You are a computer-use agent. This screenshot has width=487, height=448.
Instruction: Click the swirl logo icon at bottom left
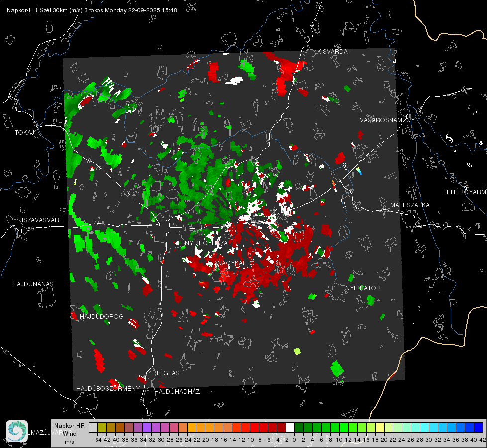coord(17,431)
